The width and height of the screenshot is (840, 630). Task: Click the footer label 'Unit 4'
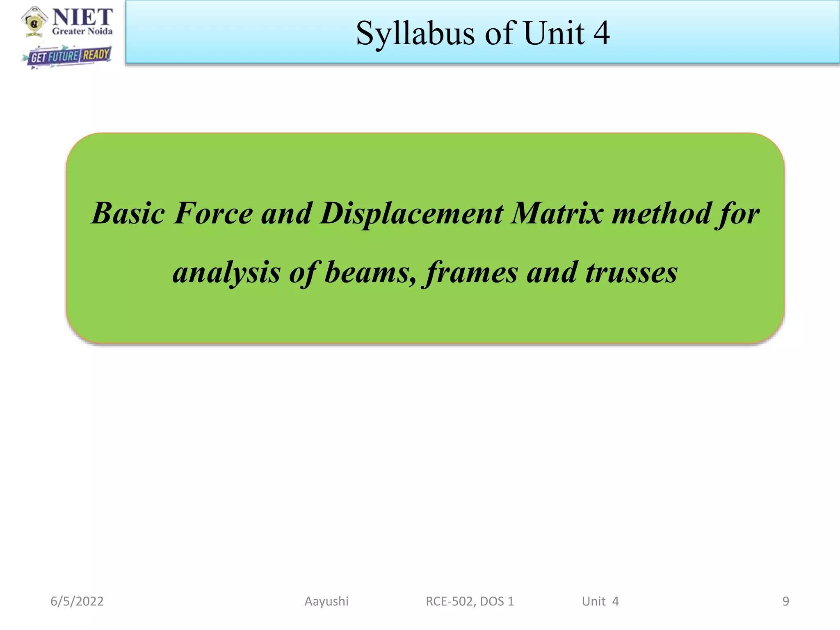click(x=600, y=601)
